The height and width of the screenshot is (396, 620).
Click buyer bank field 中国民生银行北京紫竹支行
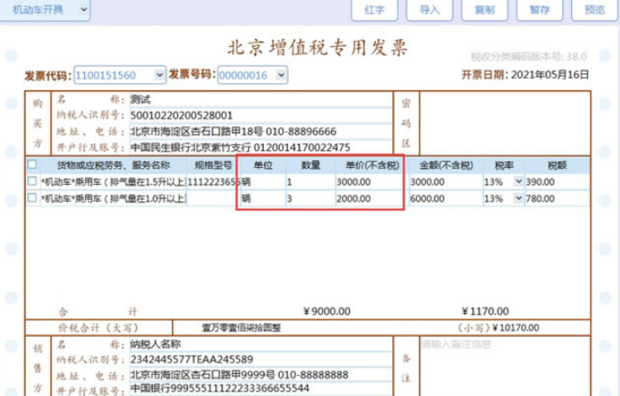coord(261,147)
